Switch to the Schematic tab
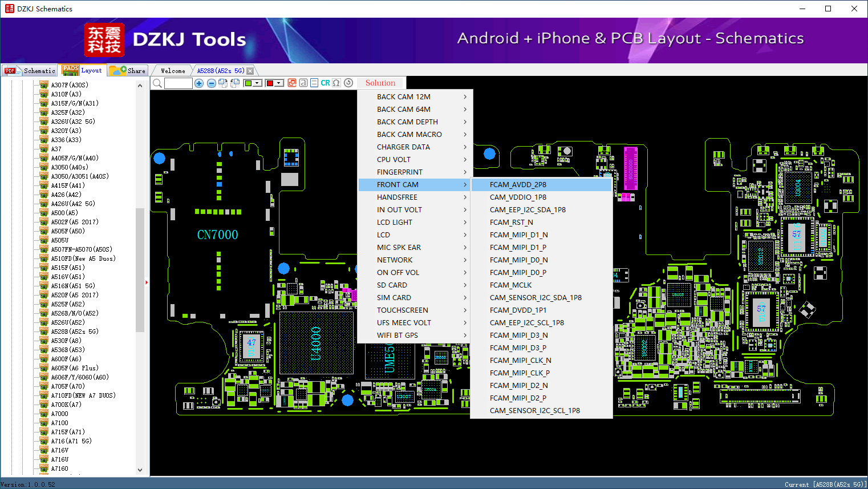Image resolution: width=868 pixels, height=489 pixels. [x=30, y=70]
